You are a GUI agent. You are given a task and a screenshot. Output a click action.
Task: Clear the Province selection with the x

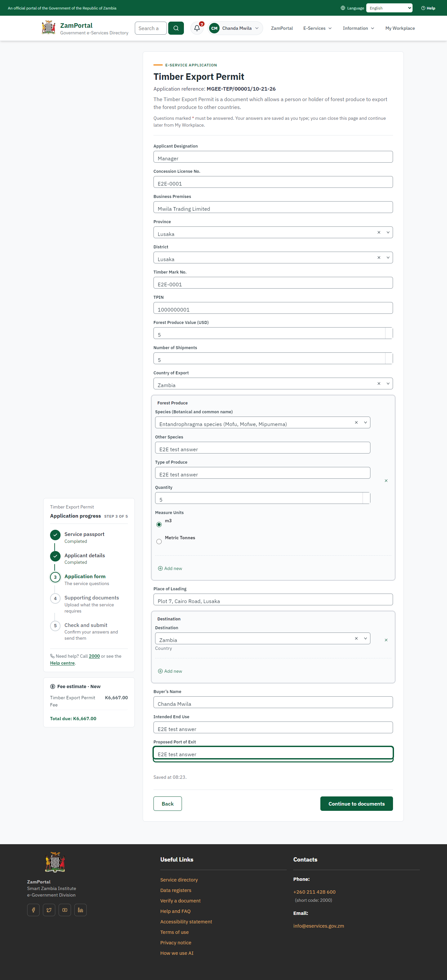coord(379,232)
